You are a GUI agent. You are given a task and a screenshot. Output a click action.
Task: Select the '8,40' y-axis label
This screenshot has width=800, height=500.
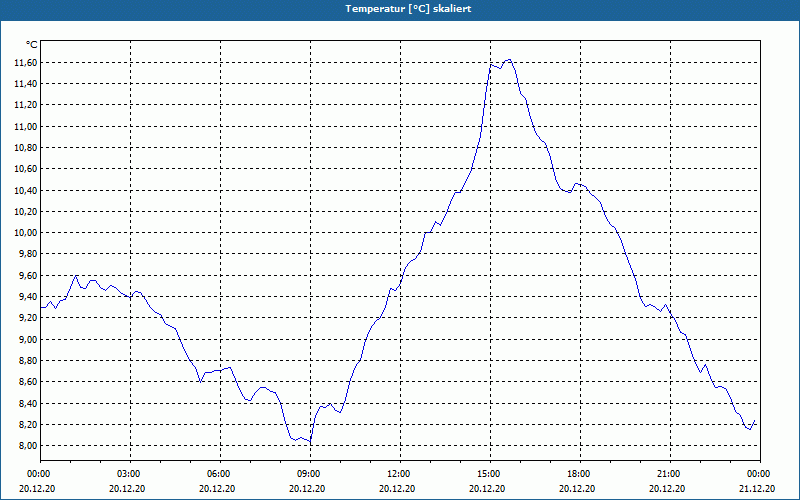28,403
